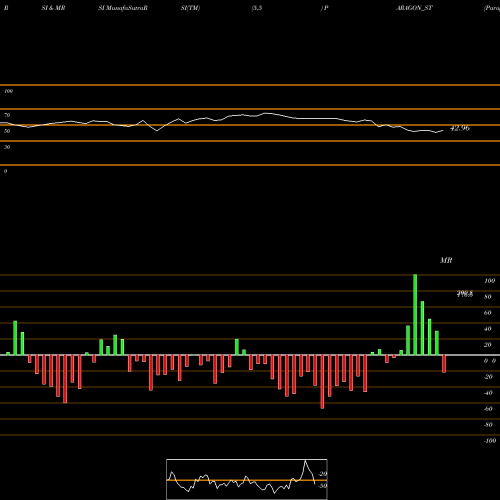Click the RSI 100 level label
Image resolution: width=500 pixels, height=500 pixels.
[x=8, y=91]
